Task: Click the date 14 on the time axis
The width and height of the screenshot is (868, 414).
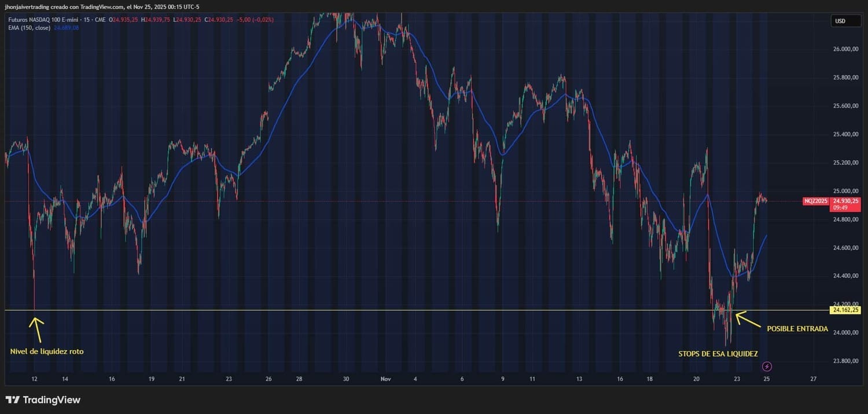Action: pos(65,379)
